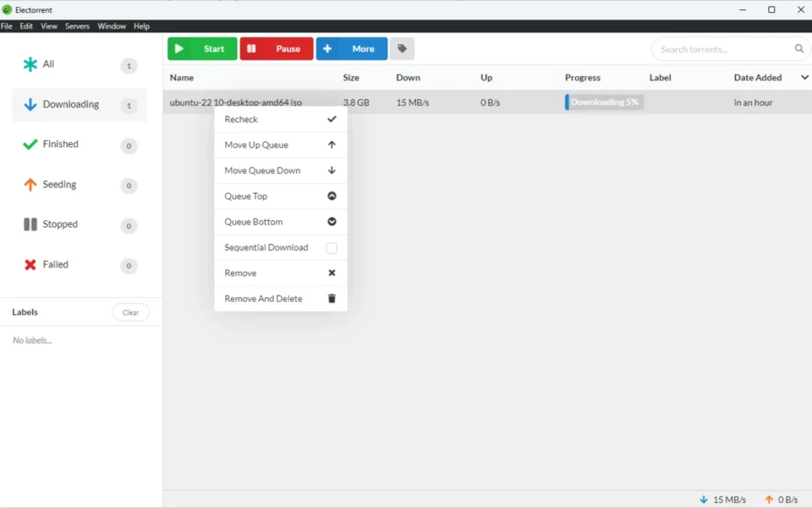The width and height of the screenshot is (812, 508).
Task: Sort by Label column header
Action: click(661, 78)
